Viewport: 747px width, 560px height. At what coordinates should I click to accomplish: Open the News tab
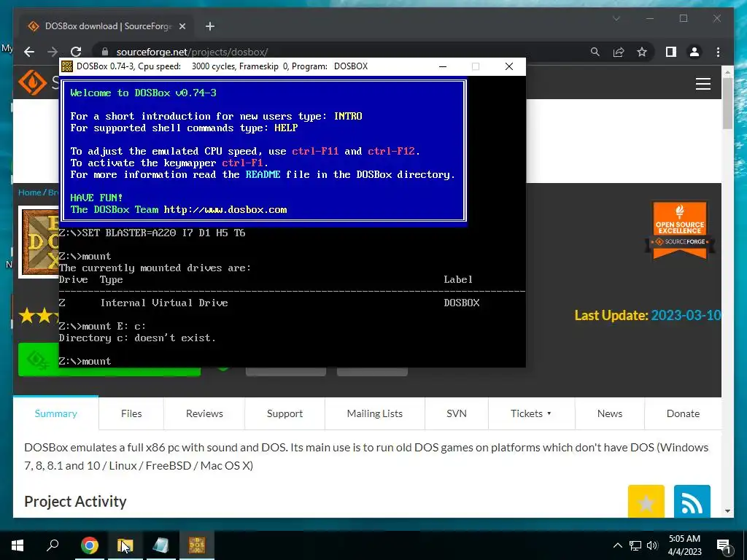[x=610, y=413]
